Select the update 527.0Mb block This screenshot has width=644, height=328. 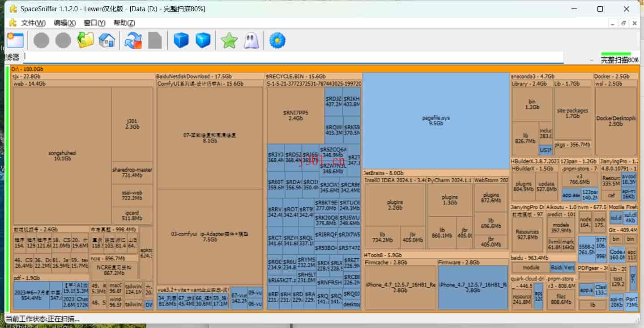pyautogui.click(x=546, y=186)
